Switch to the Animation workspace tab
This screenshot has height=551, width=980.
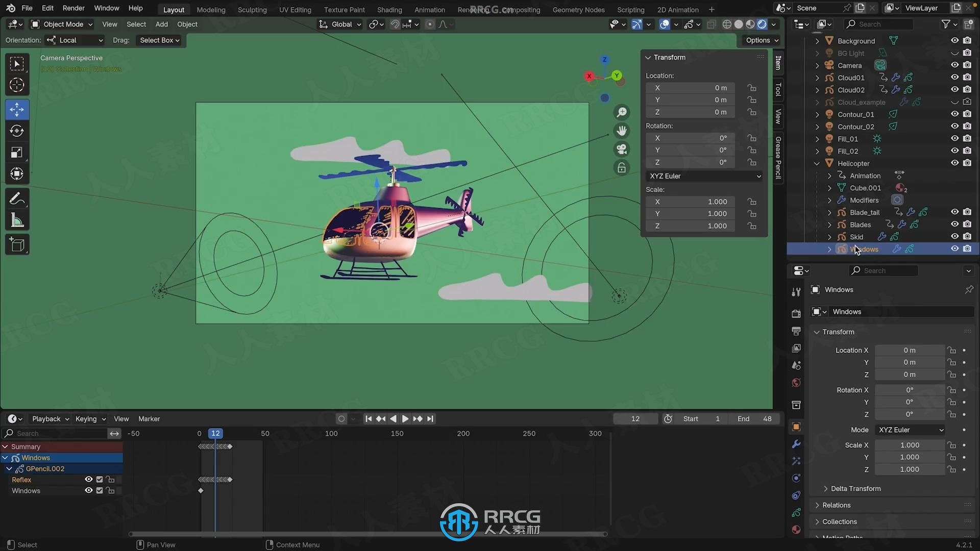pyautogui.click(x=429, y=9)
